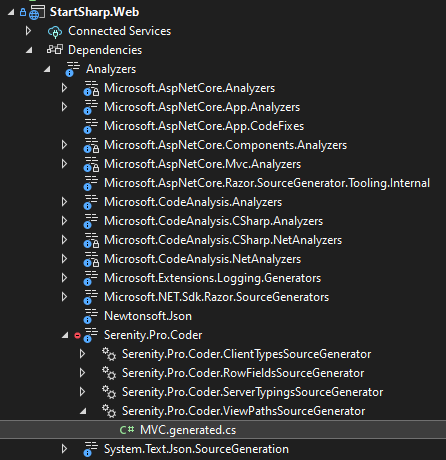Click the C# icon of MVC.generated.cs
The image size is (446, 460).
point(127,430)
